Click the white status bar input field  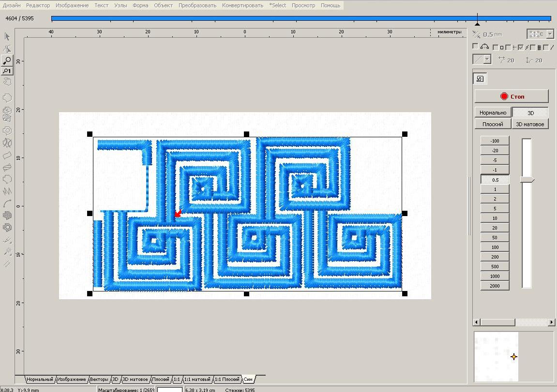click(170, 390)
